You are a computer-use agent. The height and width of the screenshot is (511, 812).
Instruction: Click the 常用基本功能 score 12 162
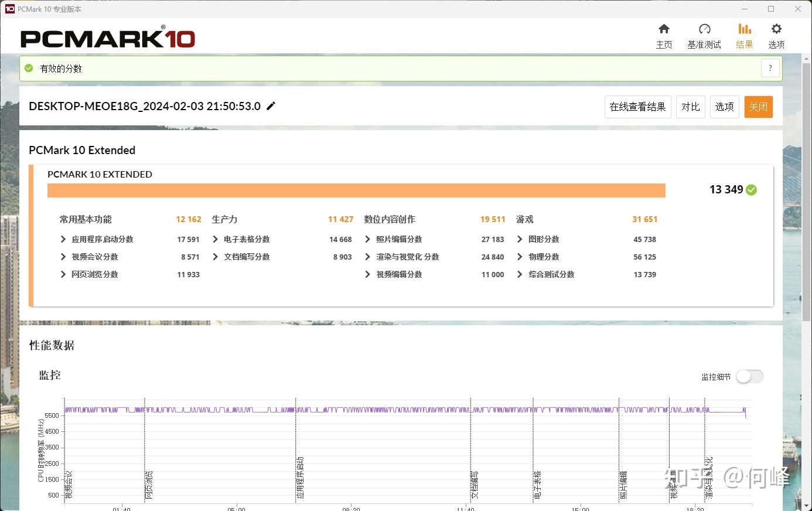tap(189, 219)
